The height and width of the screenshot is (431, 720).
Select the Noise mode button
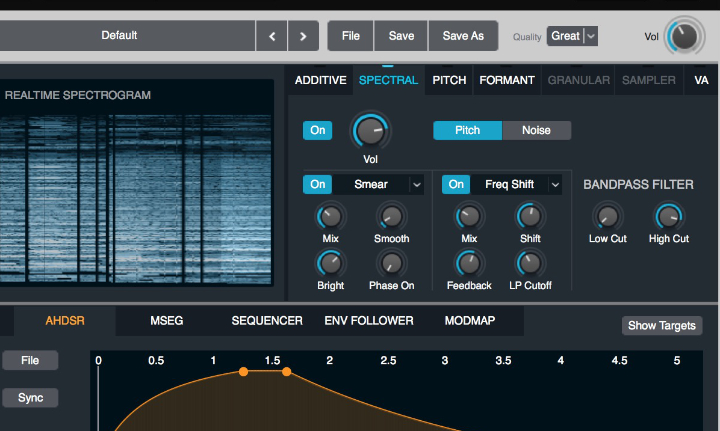click(x=536, y=130)
